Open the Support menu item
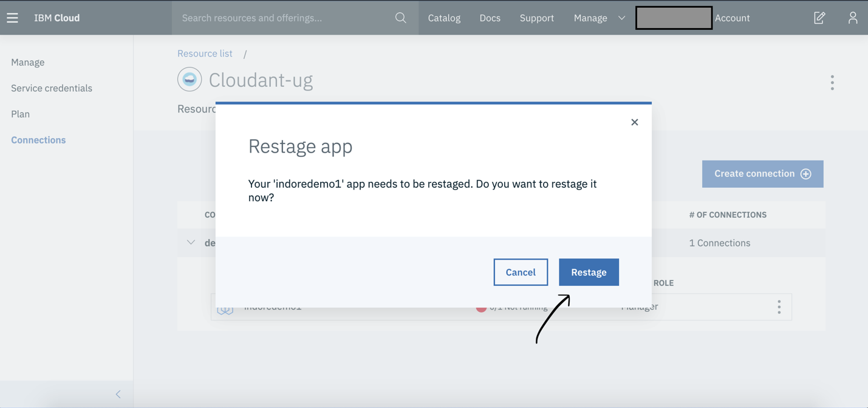The image size is (868, 408). point(536,18)
